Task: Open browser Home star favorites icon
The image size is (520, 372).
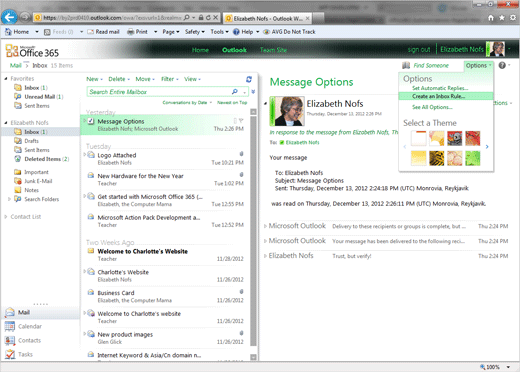Action: point(502,18)
